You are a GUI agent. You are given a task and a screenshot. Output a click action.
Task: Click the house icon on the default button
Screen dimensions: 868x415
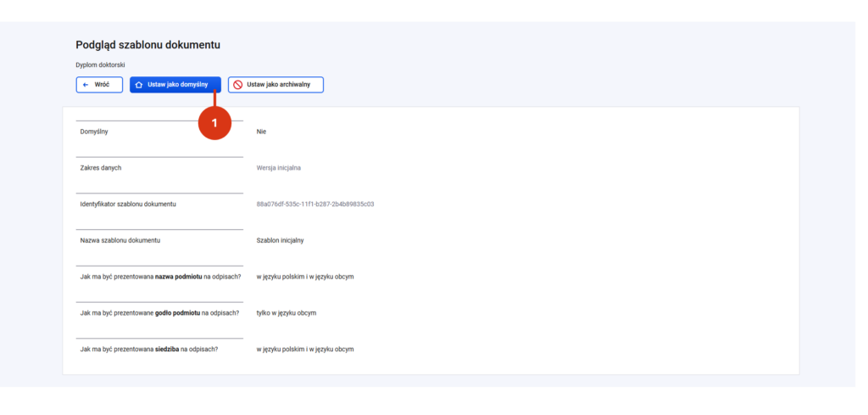(x=139, y=85)
